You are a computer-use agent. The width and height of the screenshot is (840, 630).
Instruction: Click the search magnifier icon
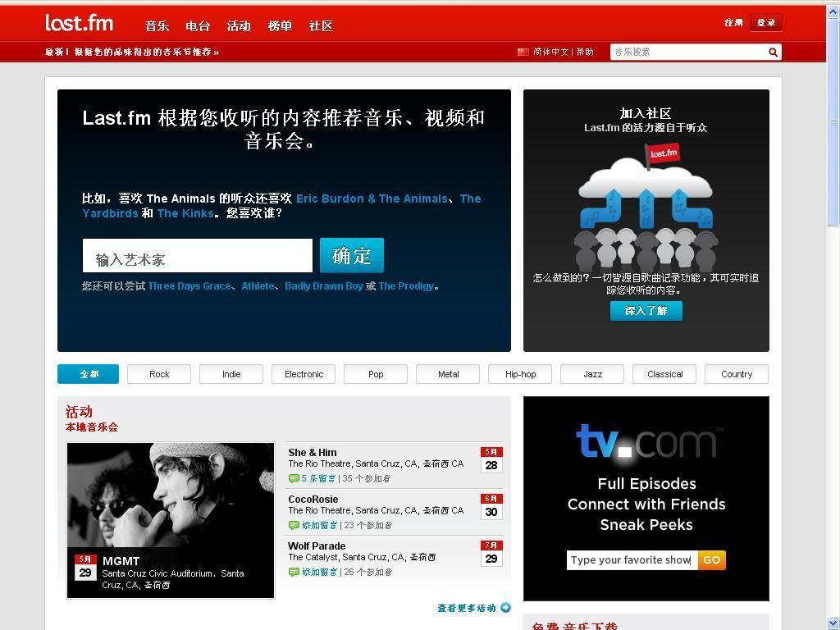point(773,52)
